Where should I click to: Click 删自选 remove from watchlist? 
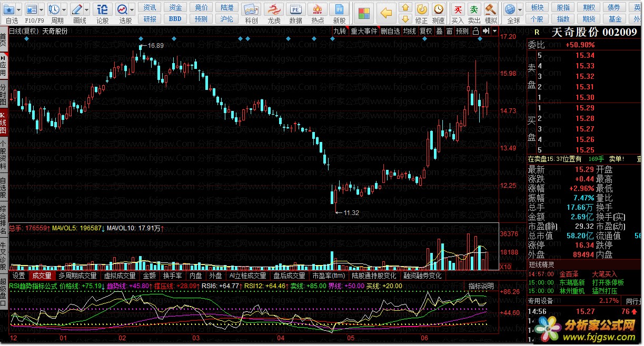[x=390, y=31]
